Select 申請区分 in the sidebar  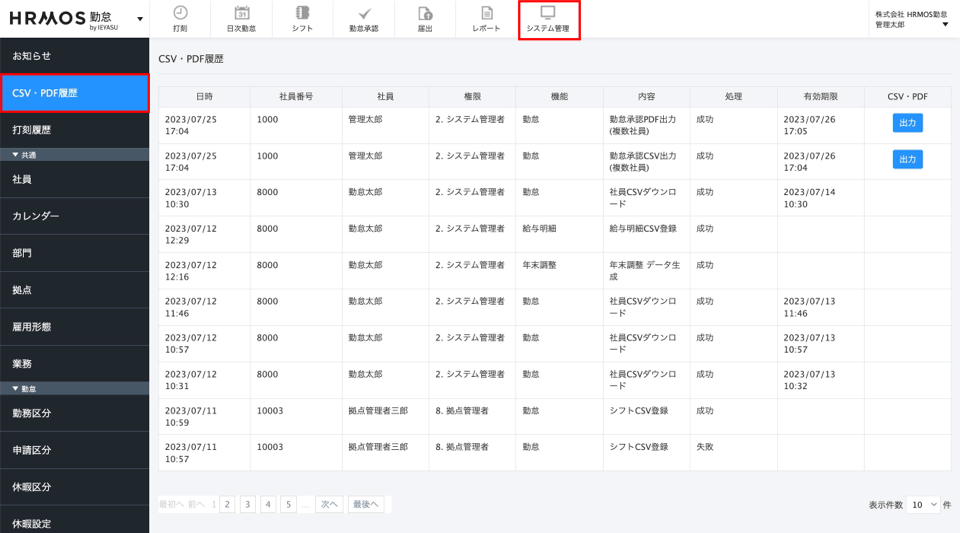74,450
